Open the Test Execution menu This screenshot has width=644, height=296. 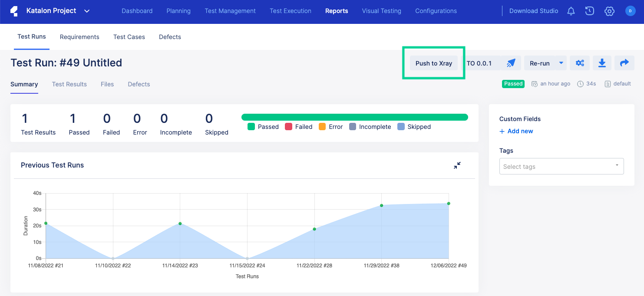tap(291, 11)
